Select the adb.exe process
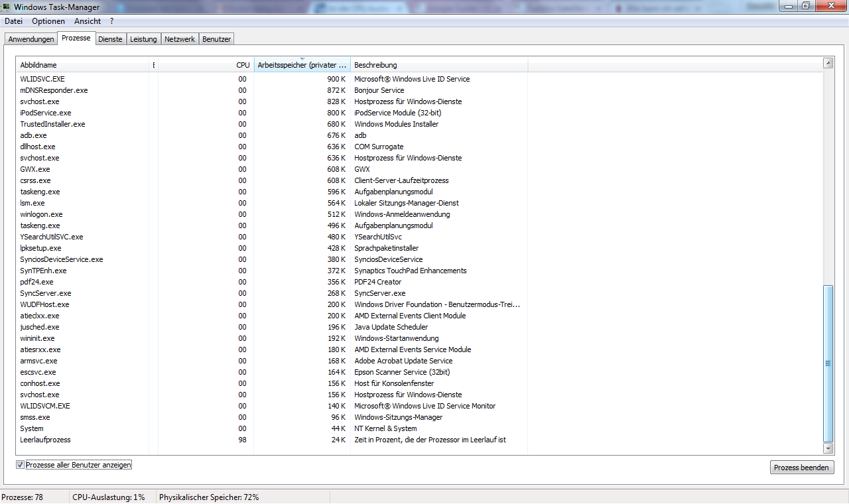 click(x=33, y=135)
